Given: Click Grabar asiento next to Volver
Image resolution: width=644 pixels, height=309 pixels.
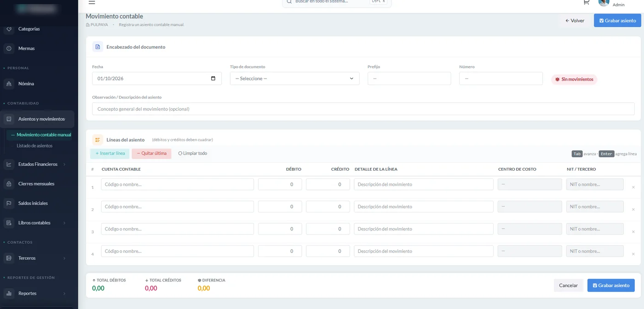Looking at the screenshot, I should click(617, 21).
